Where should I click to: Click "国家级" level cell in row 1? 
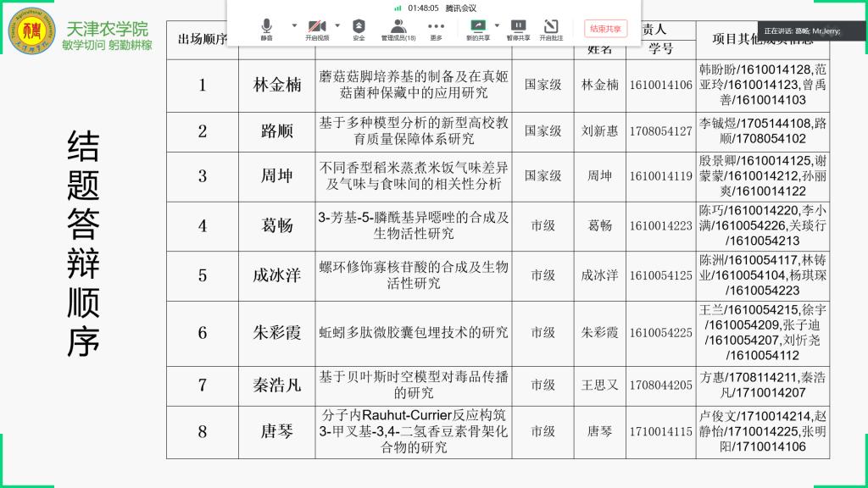click(x=543, y=85)
